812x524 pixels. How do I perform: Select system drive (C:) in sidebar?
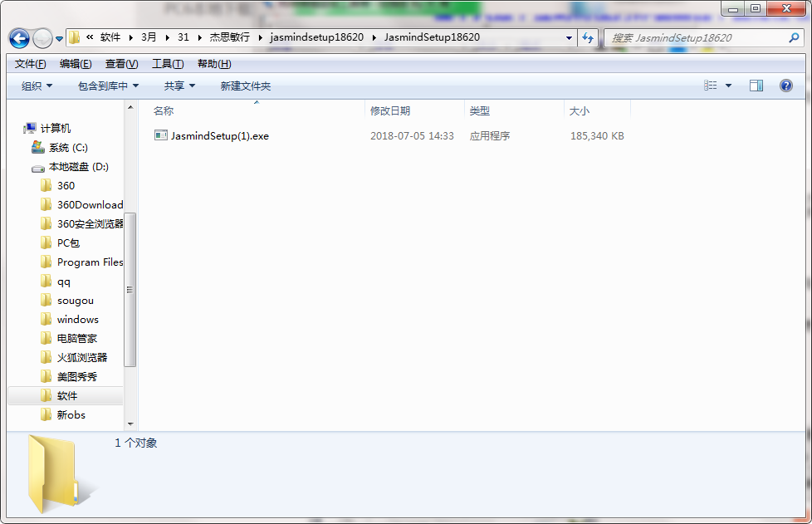67,147
